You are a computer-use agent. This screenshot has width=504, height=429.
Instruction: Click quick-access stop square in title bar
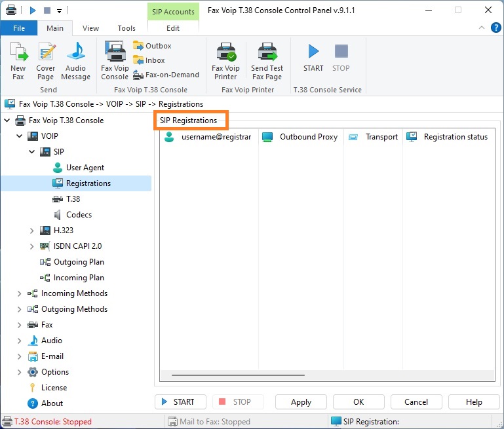click(x=47, y=10)
